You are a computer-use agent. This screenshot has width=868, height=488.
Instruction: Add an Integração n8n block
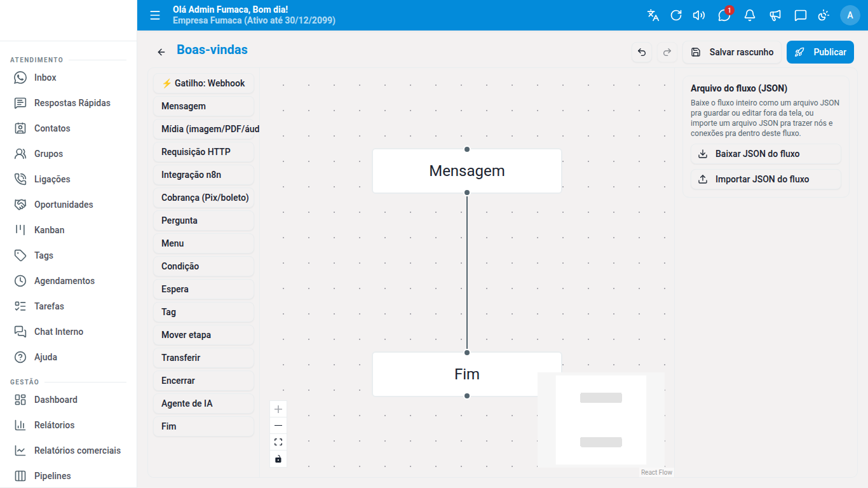pyautogui.click(x=203, y=175)
